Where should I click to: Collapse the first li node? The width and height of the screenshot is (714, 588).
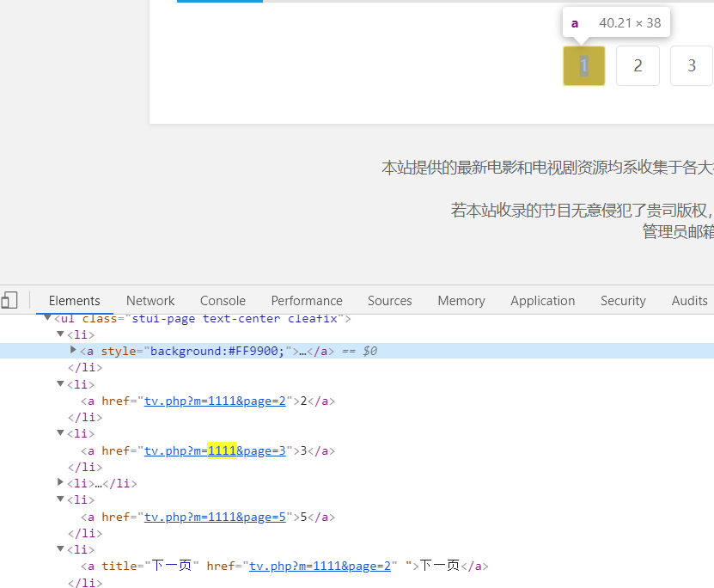[60, 334]
